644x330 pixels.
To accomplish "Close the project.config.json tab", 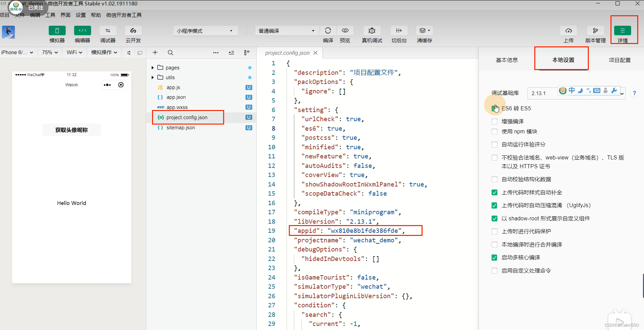I will pos(315,53).
